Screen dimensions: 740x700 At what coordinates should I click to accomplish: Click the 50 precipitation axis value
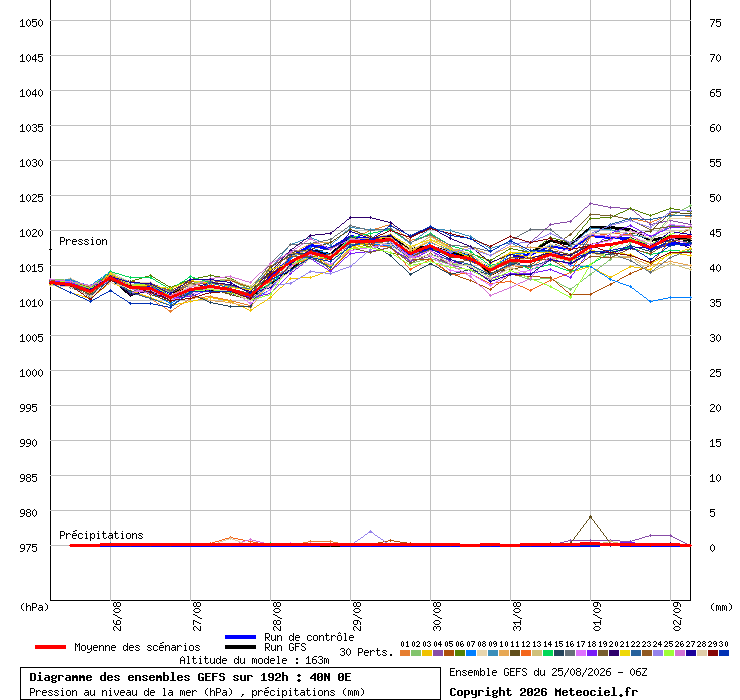(715, 198)
